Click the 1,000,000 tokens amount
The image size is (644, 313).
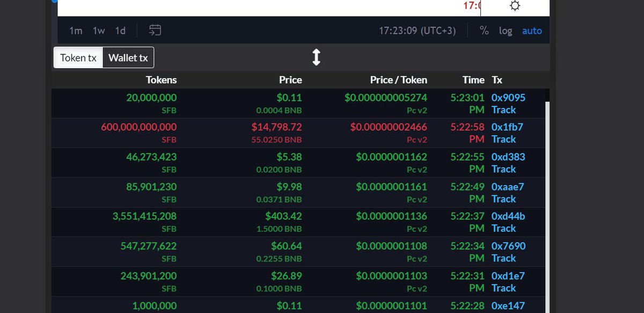tap(154, 305)
